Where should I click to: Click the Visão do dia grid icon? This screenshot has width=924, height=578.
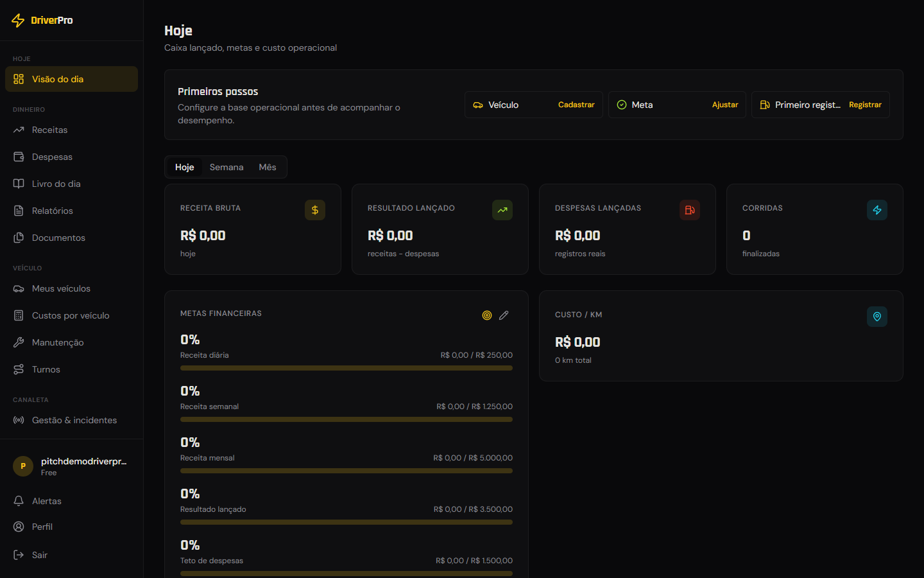point(19,79)
